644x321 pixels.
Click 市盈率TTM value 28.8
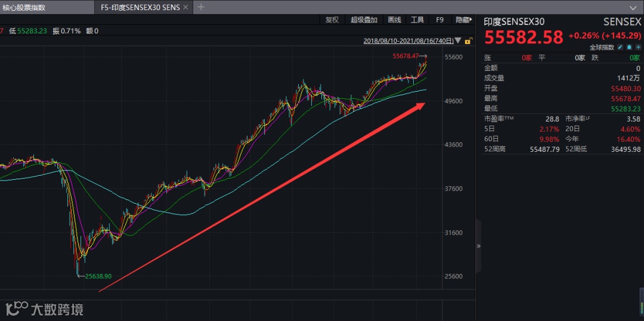click(552, 119)
